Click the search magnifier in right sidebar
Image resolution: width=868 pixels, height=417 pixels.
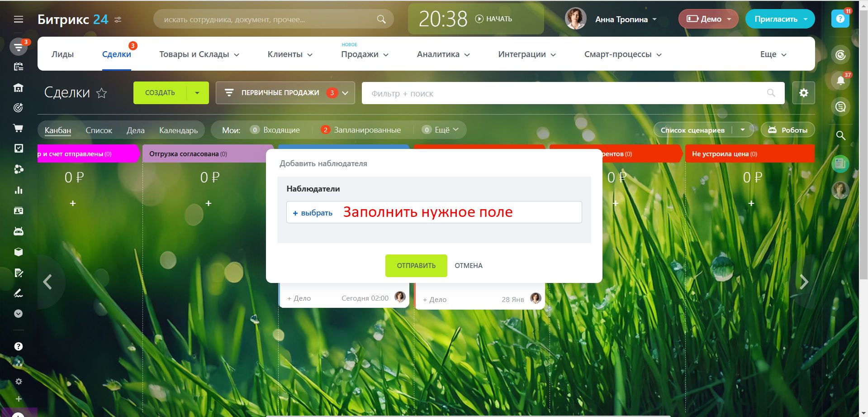840,135
